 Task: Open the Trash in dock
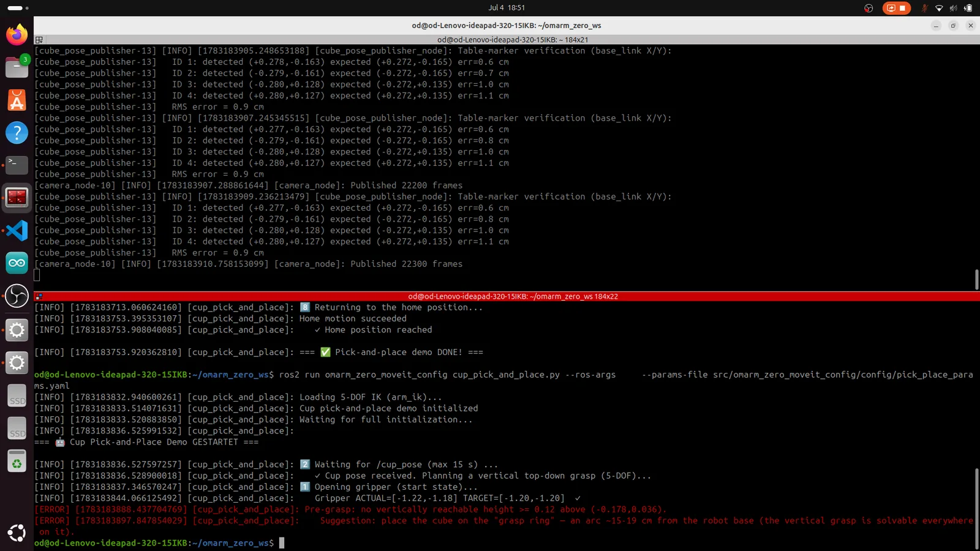(x=17, y=461)
